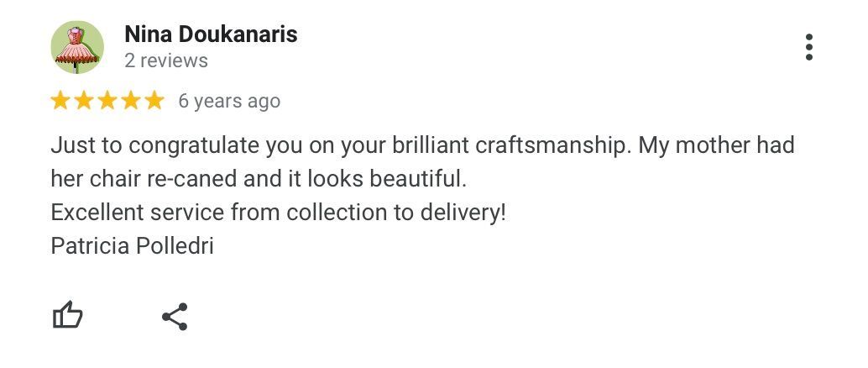
Task: Click the signature "Patricia Polledri"
Action: tap(133, 246)
